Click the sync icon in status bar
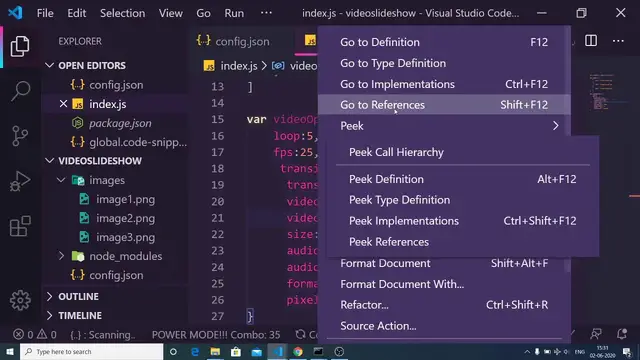Screen dimensions: 640x360 (x=300, y=335)
